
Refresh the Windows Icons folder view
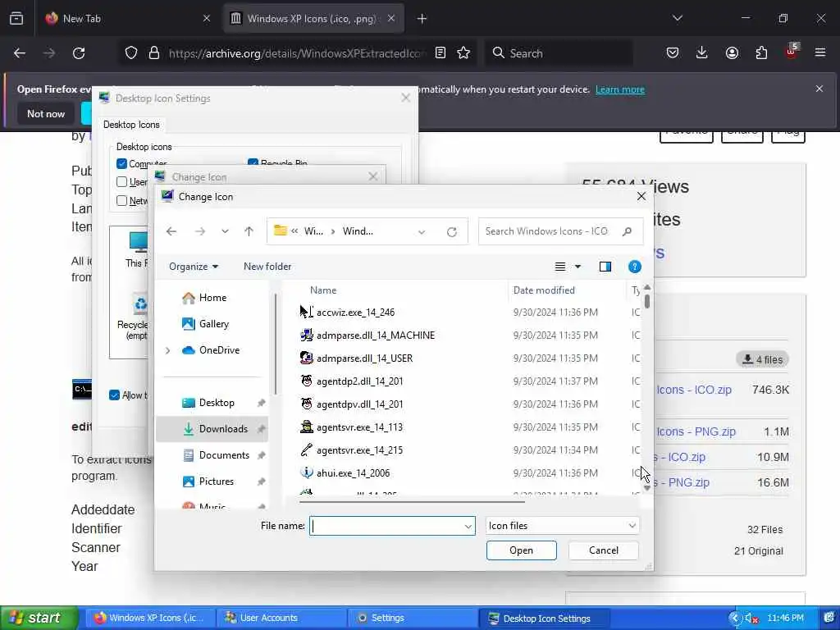pyautogui.click(x=452, y=231)
